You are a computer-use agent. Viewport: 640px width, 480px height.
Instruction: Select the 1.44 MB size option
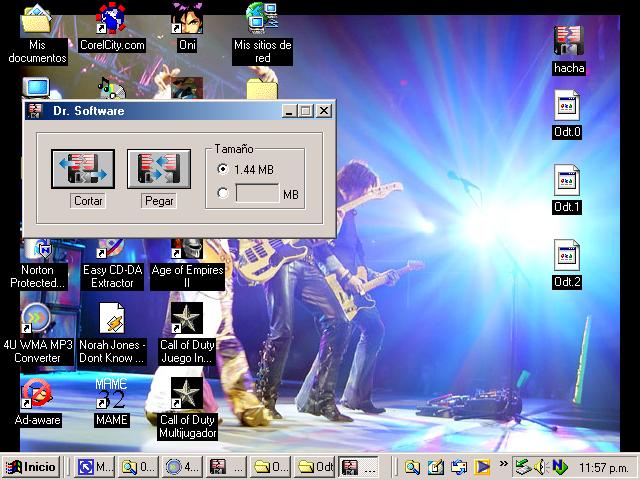tap(222, 169)
